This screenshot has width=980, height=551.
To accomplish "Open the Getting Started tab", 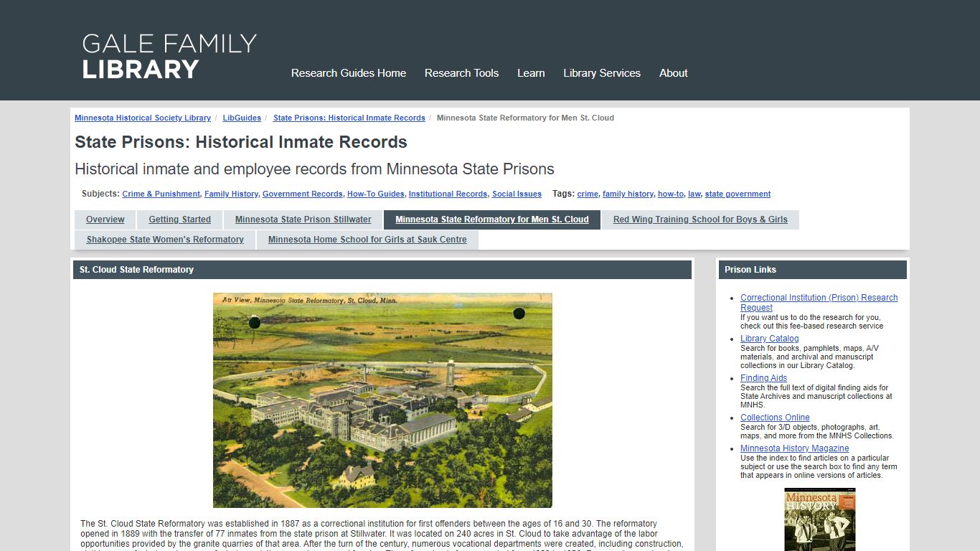I will [x=179, y=220].
